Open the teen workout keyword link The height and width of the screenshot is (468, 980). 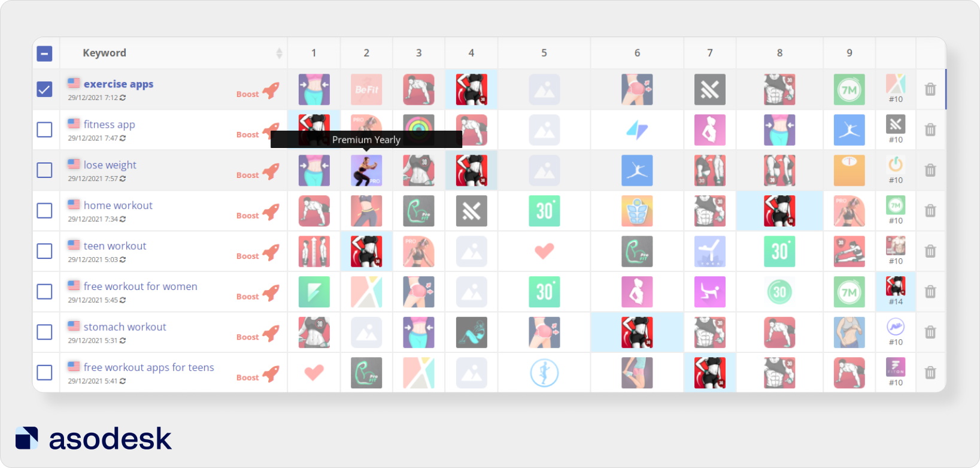115,246
